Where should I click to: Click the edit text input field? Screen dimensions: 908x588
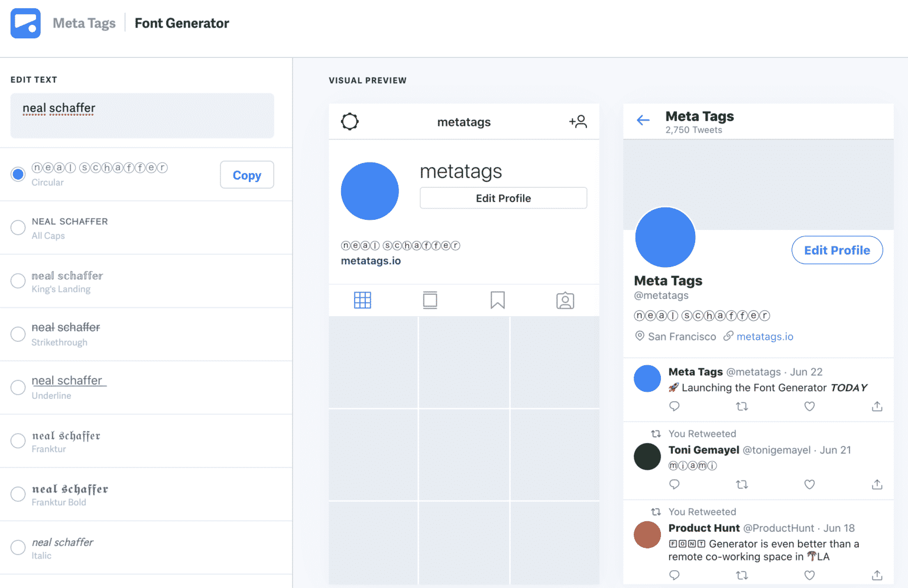[x=142, y=115]
